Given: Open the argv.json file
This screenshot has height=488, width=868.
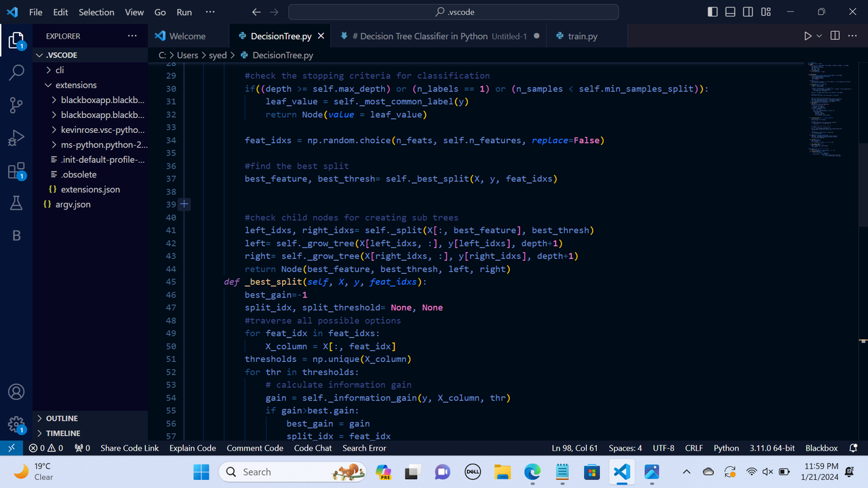Looking at the screenshot, I should coord(90,204).
